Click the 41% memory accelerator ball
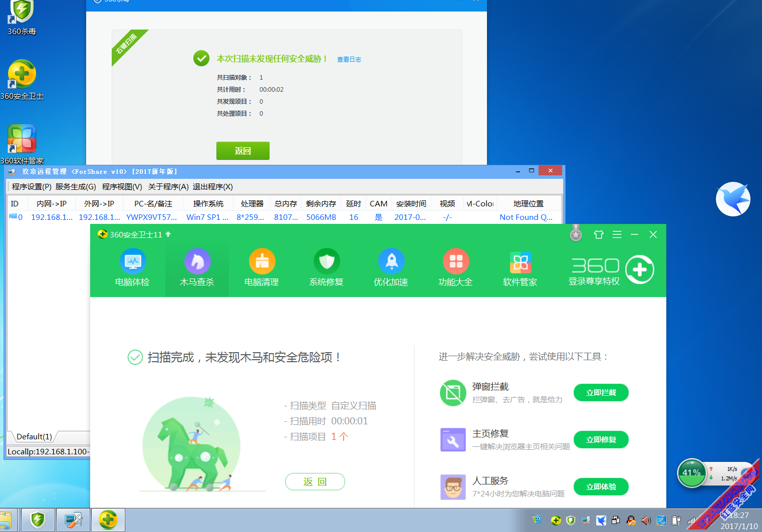 coord(691,473)
